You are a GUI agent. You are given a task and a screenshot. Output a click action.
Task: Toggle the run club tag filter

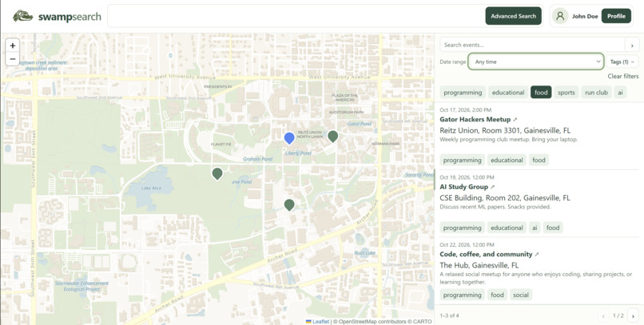596,93
